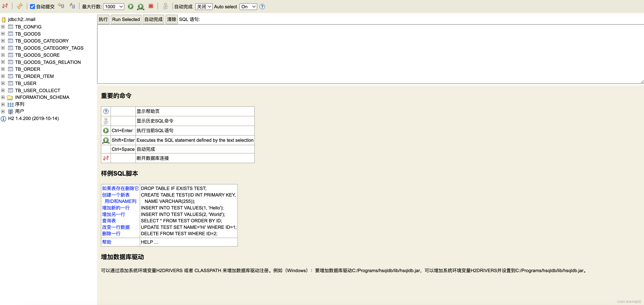644x305 pixels.
Task: Enable the Auto select On toggle
Action: 249,6
